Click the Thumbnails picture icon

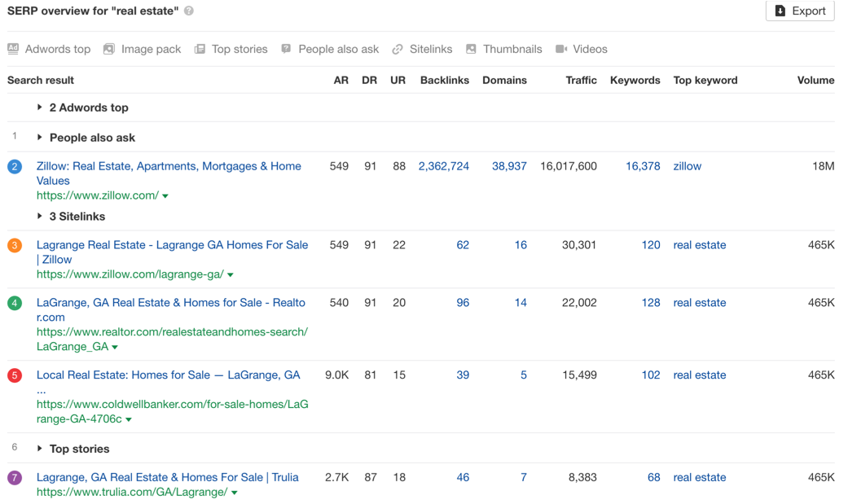(471, 49)
